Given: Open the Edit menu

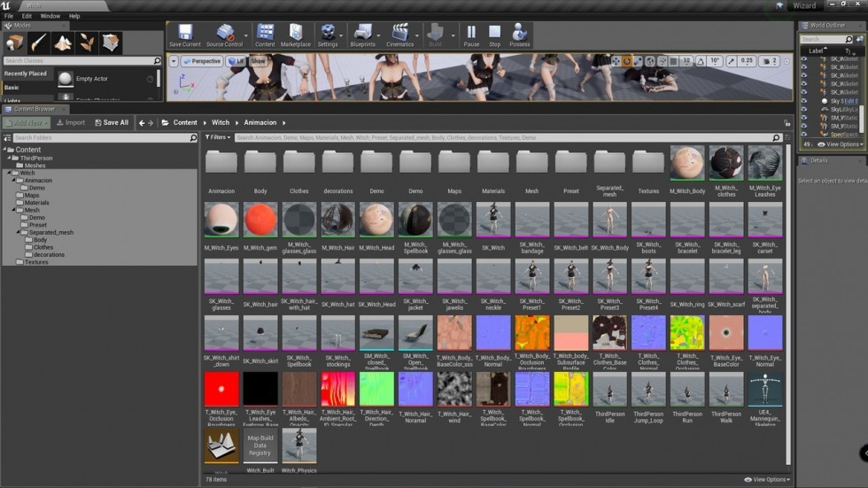Looking at the screenshot, I should pos(27,16).
